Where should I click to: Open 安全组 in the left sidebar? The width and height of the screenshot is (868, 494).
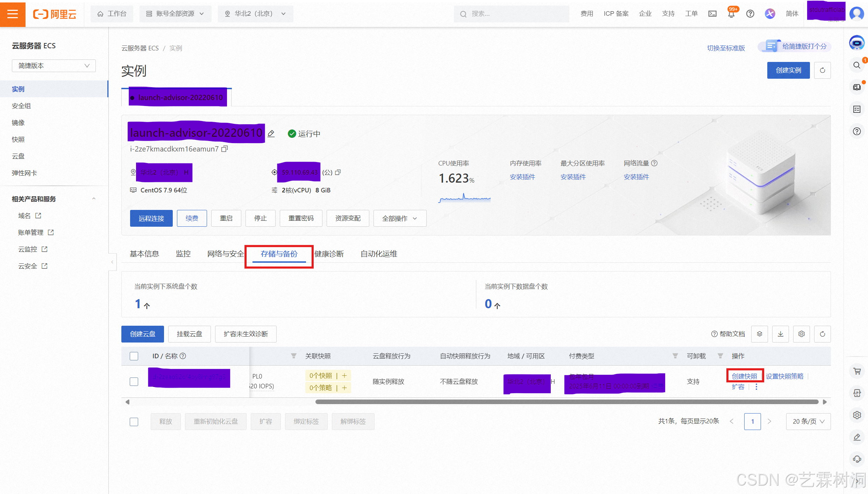[22, 106]
